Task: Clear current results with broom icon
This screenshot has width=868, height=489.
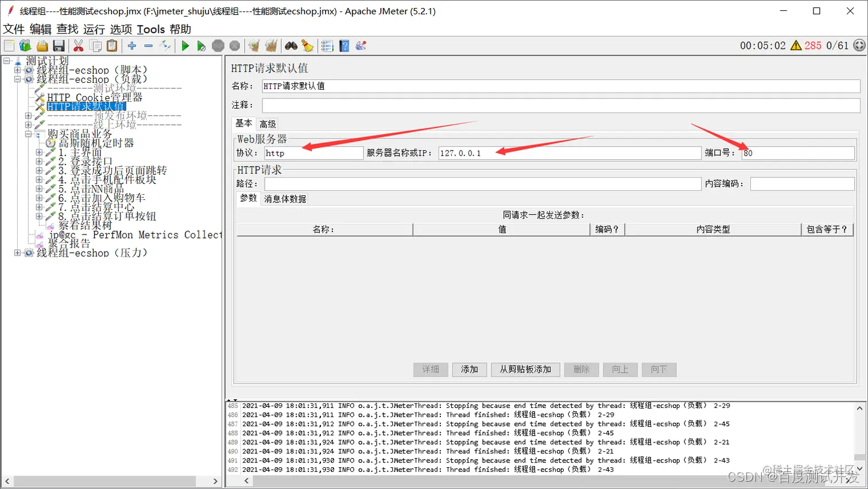Action: coord(254,46)
